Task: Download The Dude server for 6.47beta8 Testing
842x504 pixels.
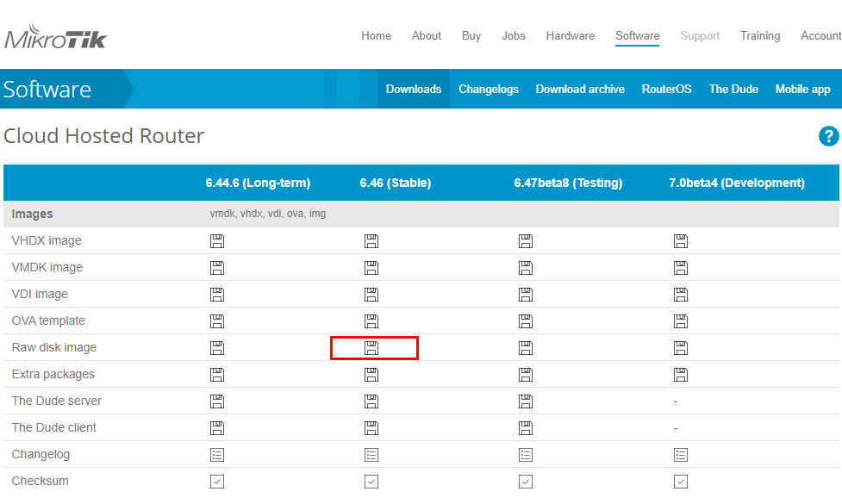Action: pos(526,401)
